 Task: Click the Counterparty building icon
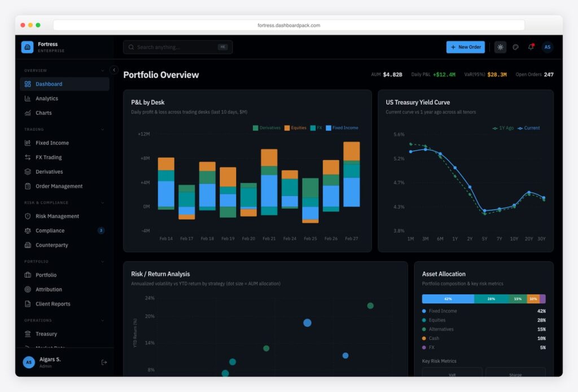click(28, 245)
